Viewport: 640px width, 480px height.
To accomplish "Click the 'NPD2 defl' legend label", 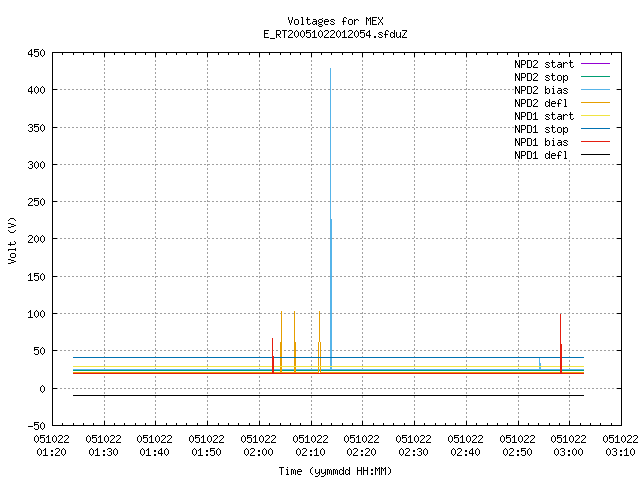I will click(x=541, y=103).
